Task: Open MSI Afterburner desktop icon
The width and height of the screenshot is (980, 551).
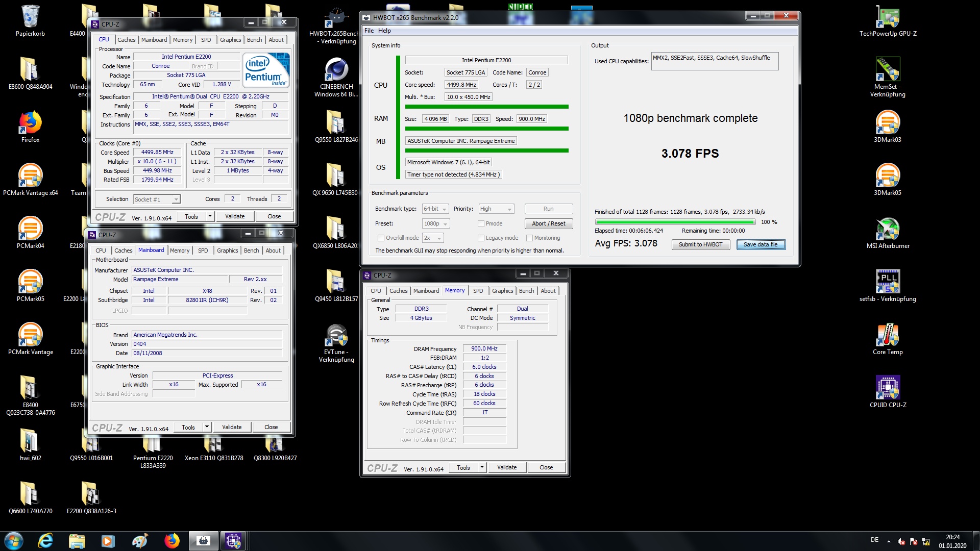Action: 888,233
